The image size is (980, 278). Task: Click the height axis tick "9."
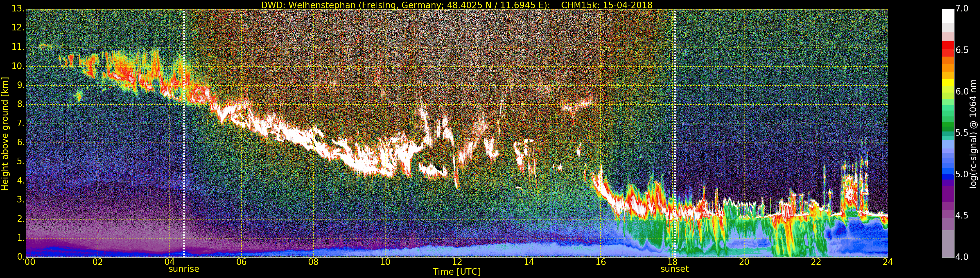21,85
